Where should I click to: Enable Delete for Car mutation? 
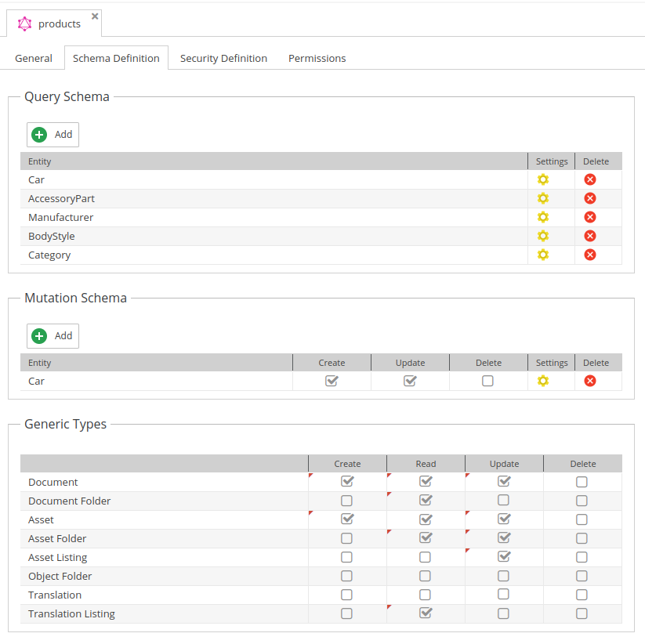(487, 381)
